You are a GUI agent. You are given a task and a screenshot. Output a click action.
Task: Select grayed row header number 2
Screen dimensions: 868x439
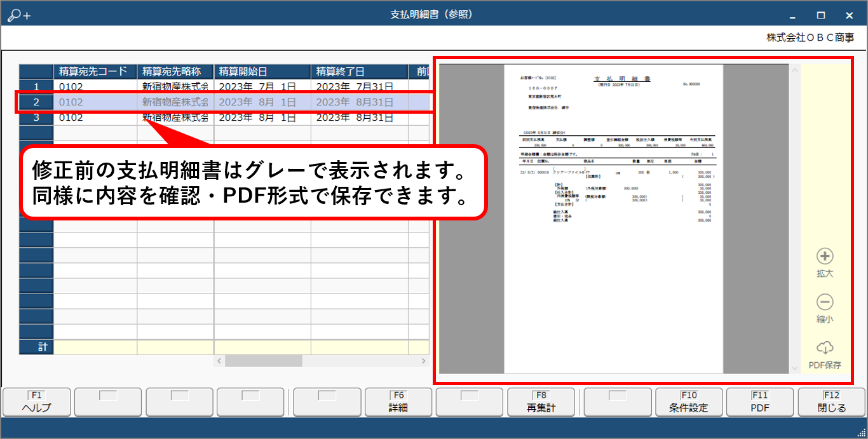coord(36,102)
